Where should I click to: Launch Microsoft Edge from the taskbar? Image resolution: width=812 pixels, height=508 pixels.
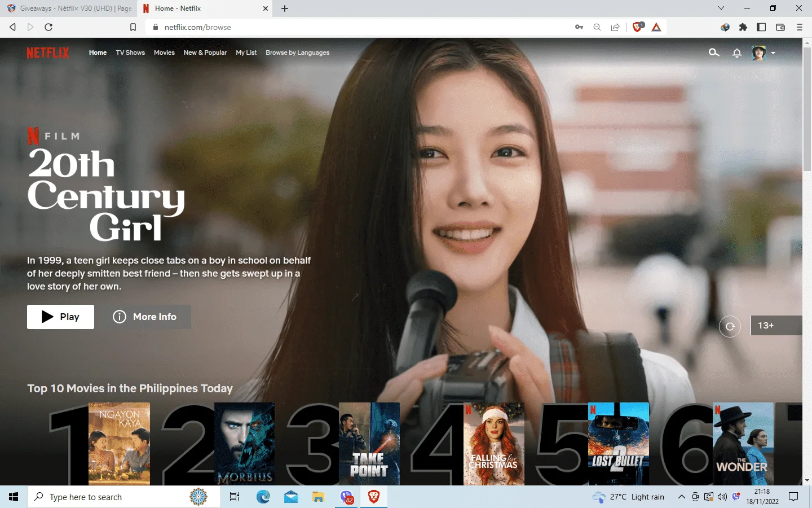point(263,497)
